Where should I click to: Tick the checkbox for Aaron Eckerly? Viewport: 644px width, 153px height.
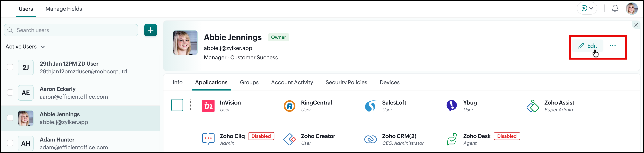click(x=10, y=93)
